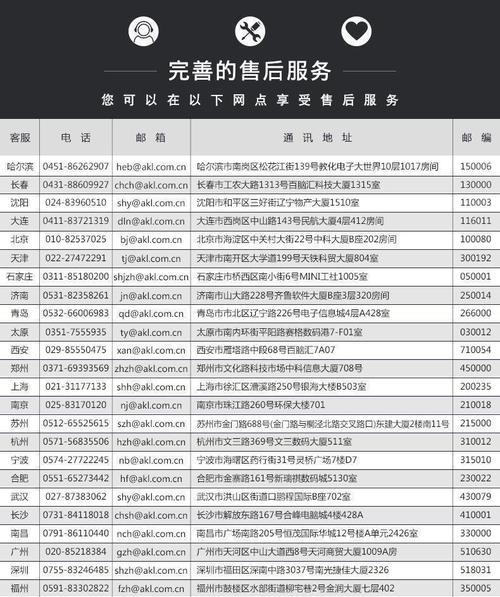Viewport: 500px width, 597px height.
Task: Click the subtitle 您可以在以下网点享受售后服务
Action: 250,100
